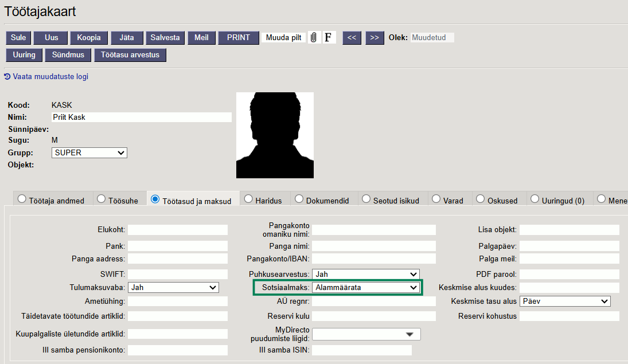Image resolution: width=628 pixels, height=364 pixels.
Task: Click Salvesta to save the card
Action: click(165, 38)
